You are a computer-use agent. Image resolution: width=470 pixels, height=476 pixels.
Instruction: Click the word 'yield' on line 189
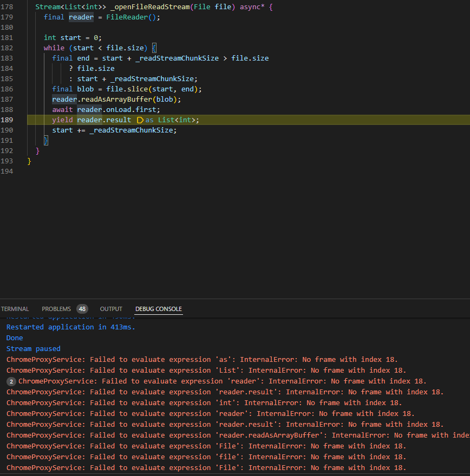62,120
